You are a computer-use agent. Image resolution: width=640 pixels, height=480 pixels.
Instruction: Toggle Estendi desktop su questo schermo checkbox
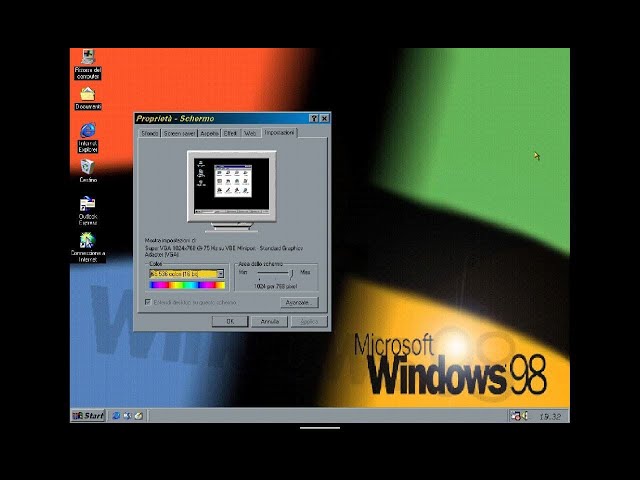click(148, 302)
